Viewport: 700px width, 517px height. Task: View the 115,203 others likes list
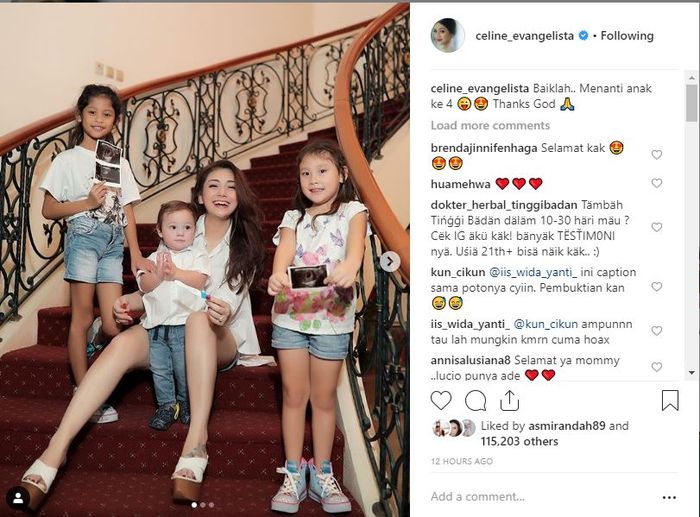(519, 442)
